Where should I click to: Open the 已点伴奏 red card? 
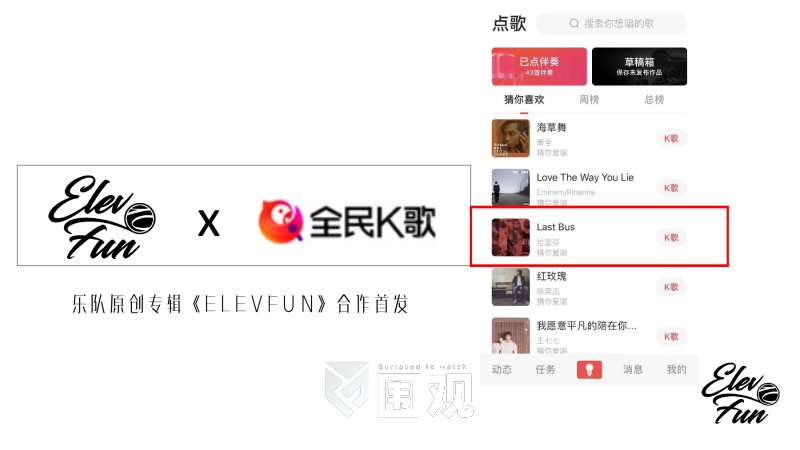pyautogui.click(x=539, y=66)
